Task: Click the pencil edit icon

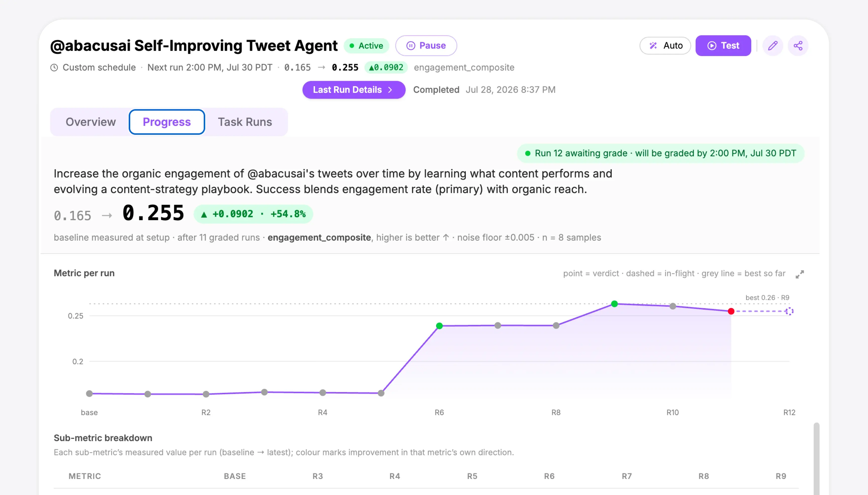Action: (773, 45)
